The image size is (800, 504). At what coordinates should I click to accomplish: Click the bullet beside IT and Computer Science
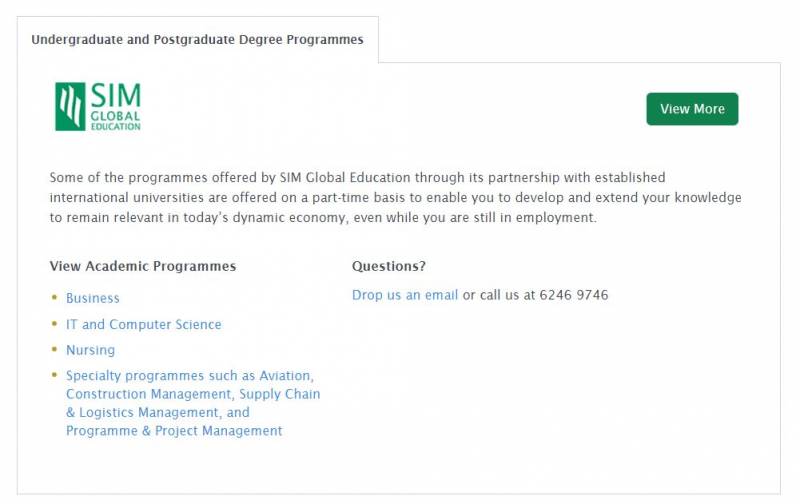click(54, 324)
